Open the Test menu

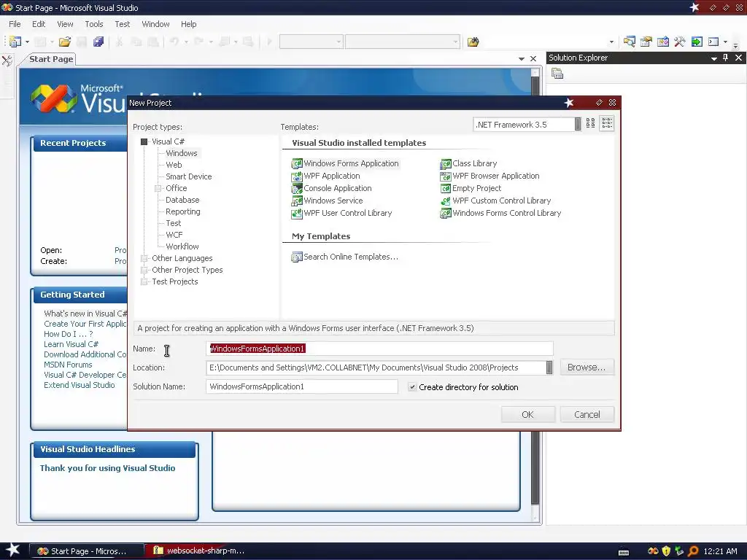pyautogui.click(x=123, y=24)
